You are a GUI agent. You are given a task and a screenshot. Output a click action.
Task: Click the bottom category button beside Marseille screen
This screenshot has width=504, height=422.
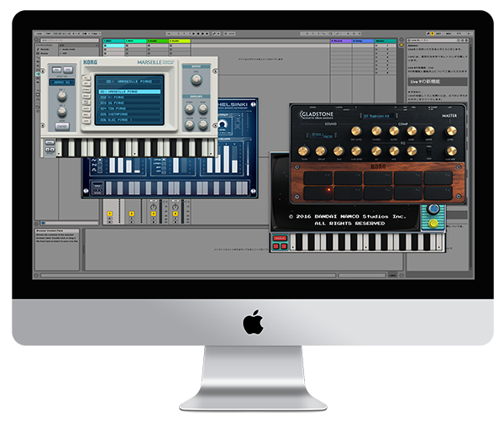click(x=87, y=121)
